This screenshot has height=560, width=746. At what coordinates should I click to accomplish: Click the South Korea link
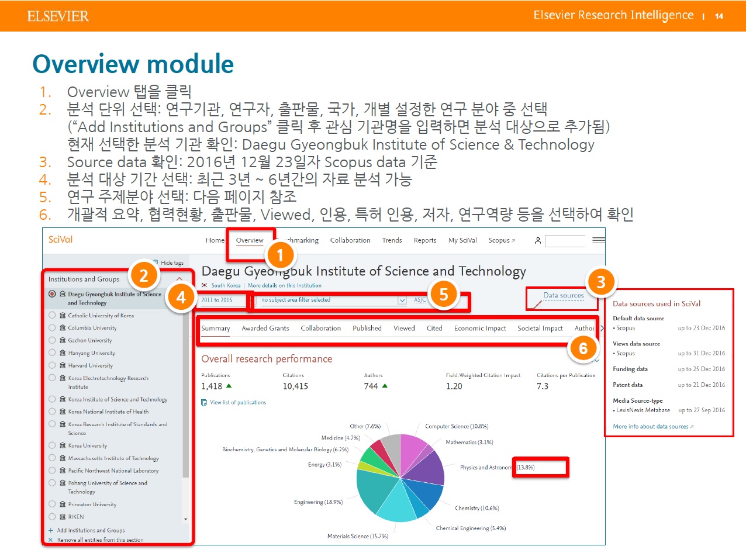click(x=226, y=285)
